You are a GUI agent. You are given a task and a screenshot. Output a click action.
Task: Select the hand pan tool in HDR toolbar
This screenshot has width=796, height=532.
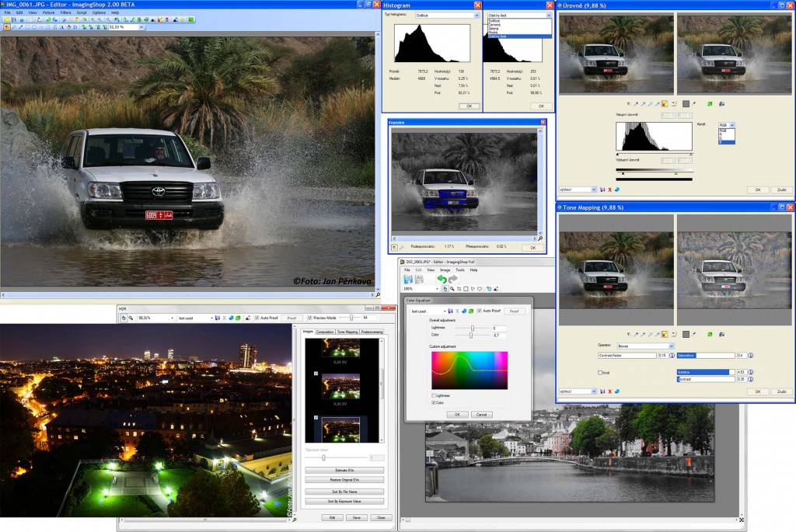(124, 318)
